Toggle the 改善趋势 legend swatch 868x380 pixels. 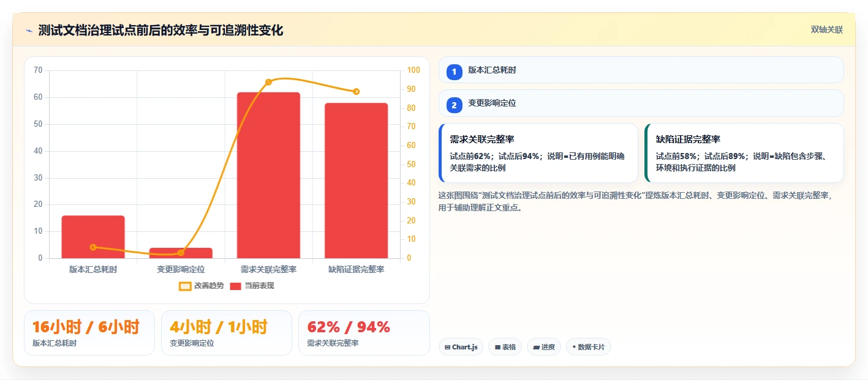click(186, 286)
